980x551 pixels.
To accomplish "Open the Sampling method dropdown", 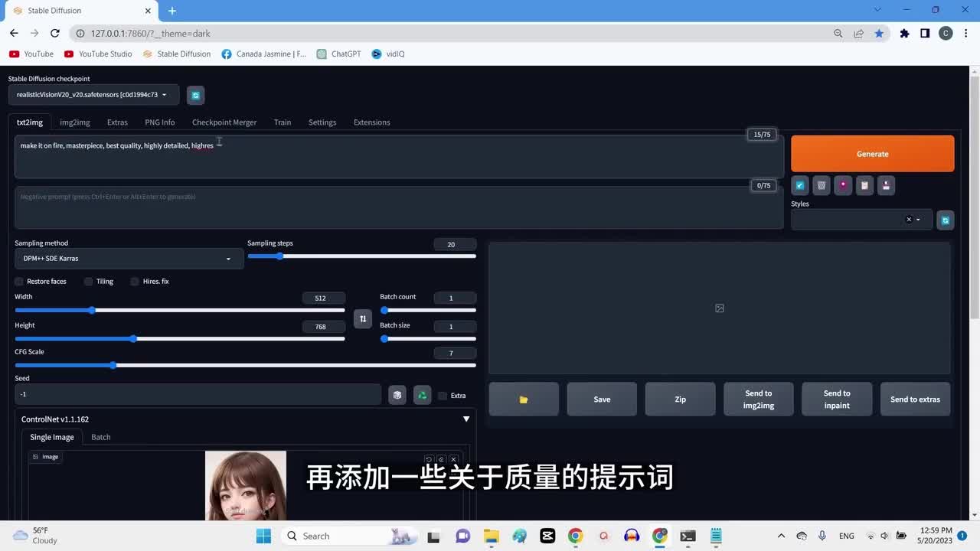I will [x=129, y=259].
